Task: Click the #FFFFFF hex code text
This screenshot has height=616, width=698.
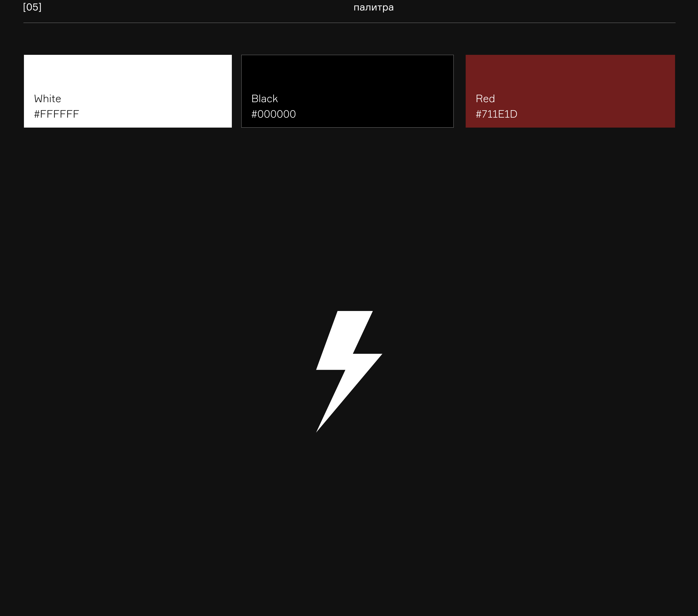Action: pyautogui.click(x=57, y=114)
